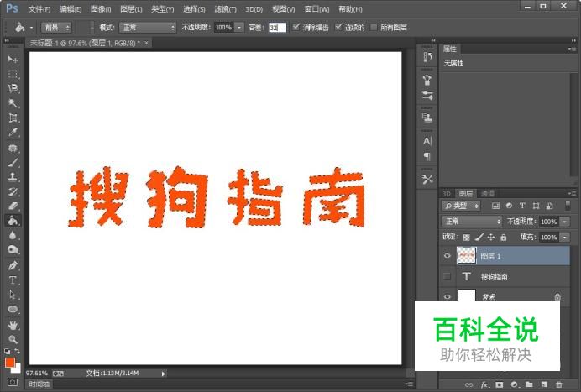Select the Eraser tool
Screen dimensions: 581x392
click(13, 206)
